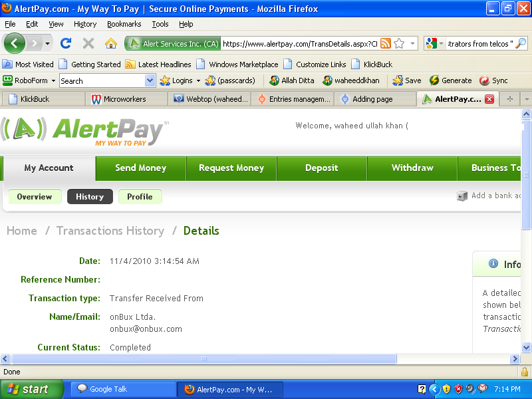Viewport: 532px width, 399px height.
Task: Open the Send Money tab
Action: [x=141, y=168]
